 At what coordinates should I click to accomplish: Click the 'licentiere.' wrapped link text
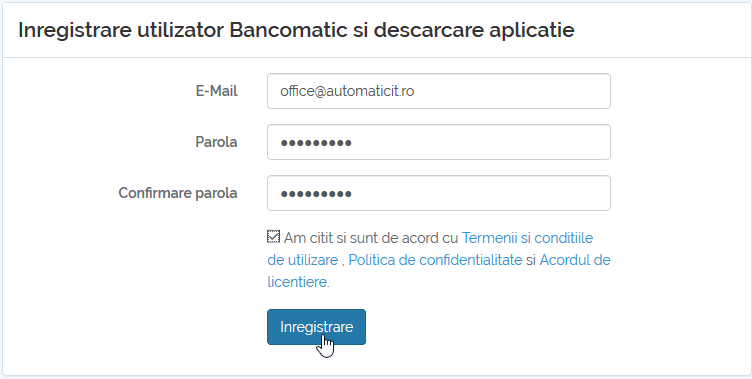298,282
